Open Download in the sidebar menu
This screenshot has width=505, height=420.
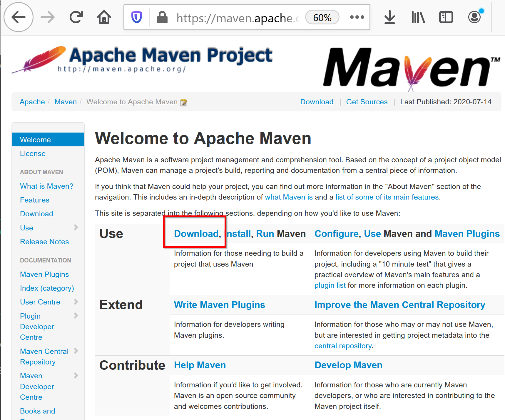(36, 214)
